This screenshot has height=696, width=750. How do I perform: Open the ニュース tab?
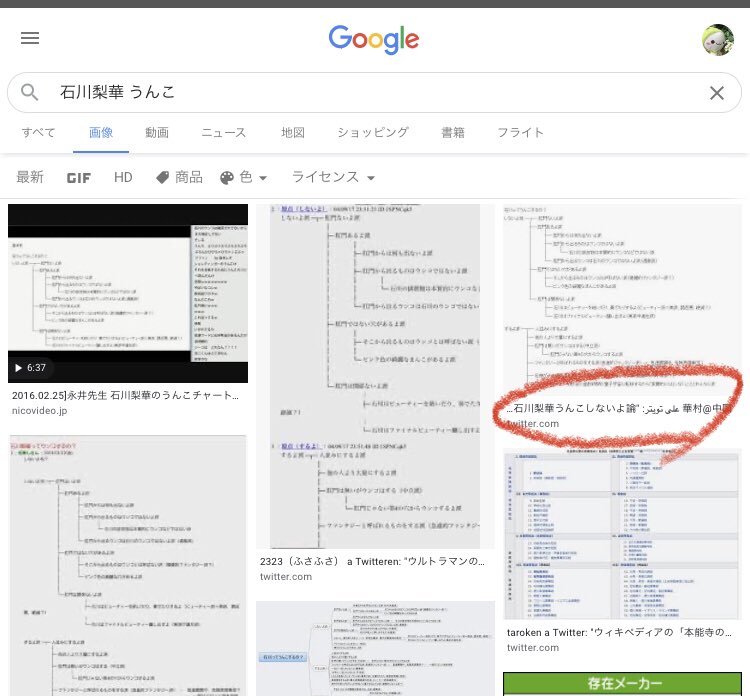click(223, 133)
